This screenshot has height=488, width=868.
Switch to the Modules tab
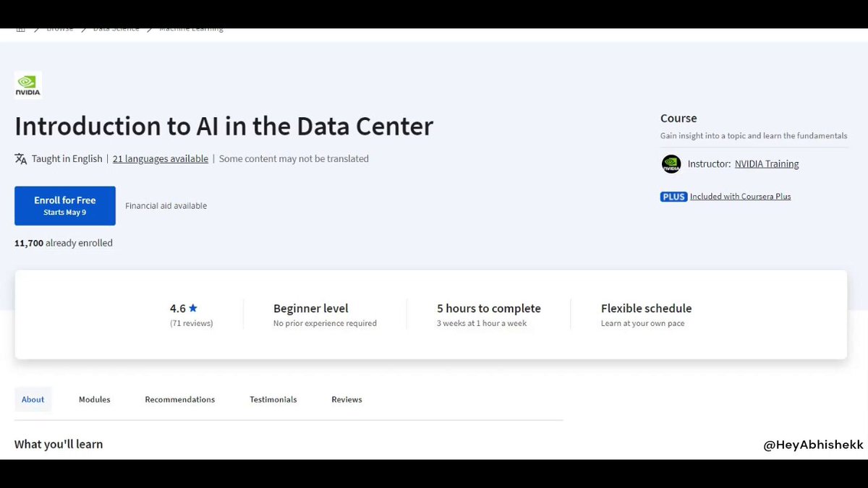[95, 400]
